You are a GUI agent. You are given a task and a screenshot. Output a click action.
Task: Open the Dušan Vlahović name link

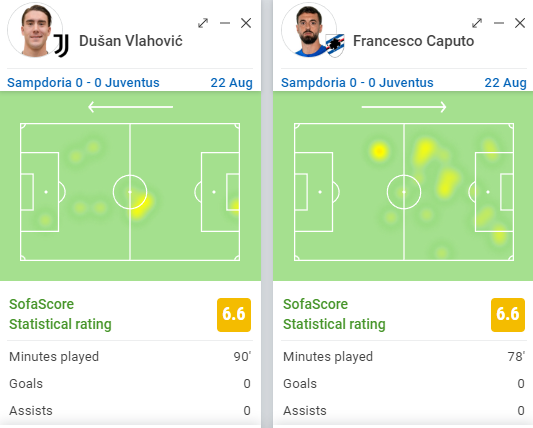pos(131,41)
